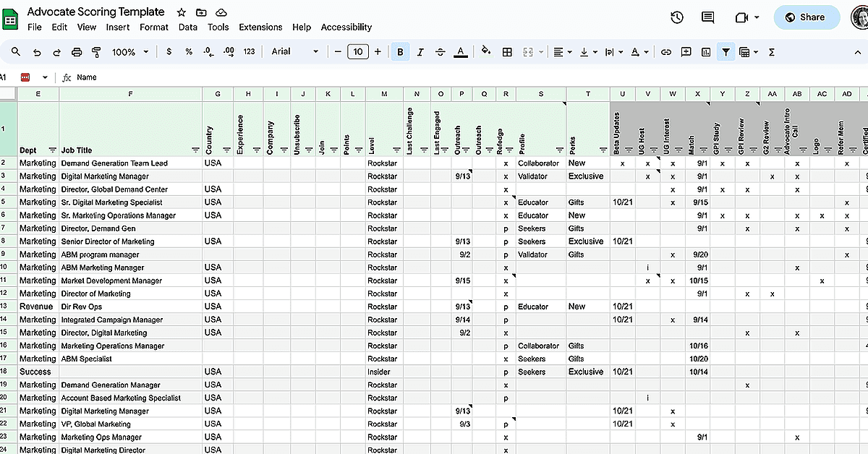Click the functions sigma icon
This screenshot has height=454, width=868.
tap(772, 52)
